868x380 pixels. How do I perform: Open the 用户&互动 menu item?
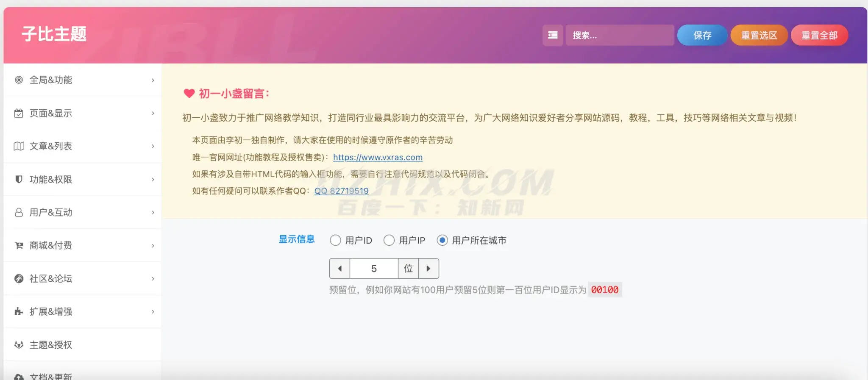[82, 212]
